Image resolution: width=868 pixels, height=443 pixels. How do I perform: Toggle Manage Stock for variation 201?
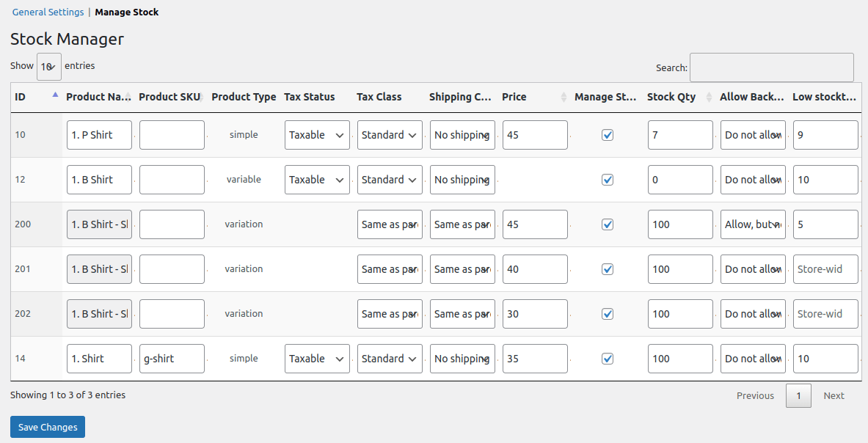(x=608, y=269)
